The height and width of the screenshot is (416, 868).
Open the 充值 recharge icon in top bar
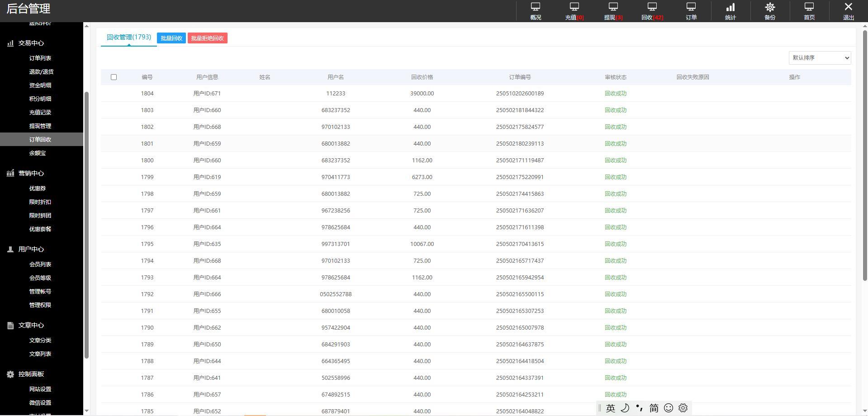pos(574,7)
